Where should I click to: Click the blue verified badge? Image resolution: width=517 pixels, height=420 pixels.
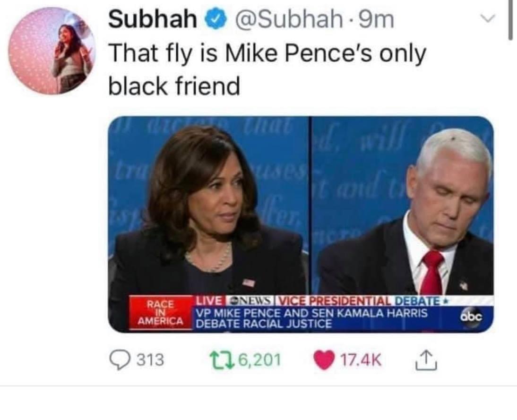[x=215, y=19]
